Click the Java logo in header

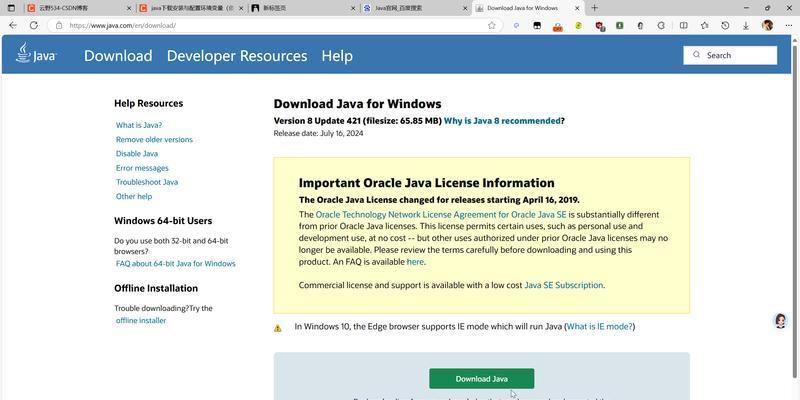click(x=36, y=54)
